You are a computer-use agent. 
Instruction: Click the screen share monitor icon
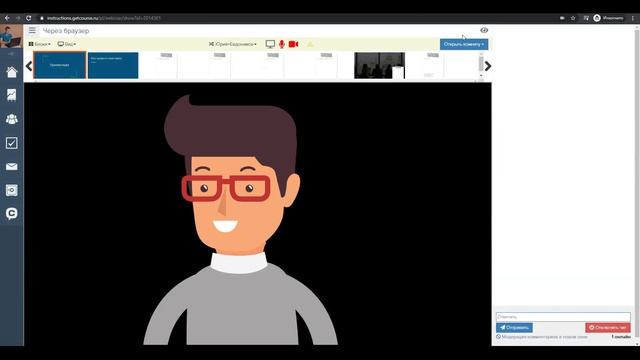click(x=270, y=44)
